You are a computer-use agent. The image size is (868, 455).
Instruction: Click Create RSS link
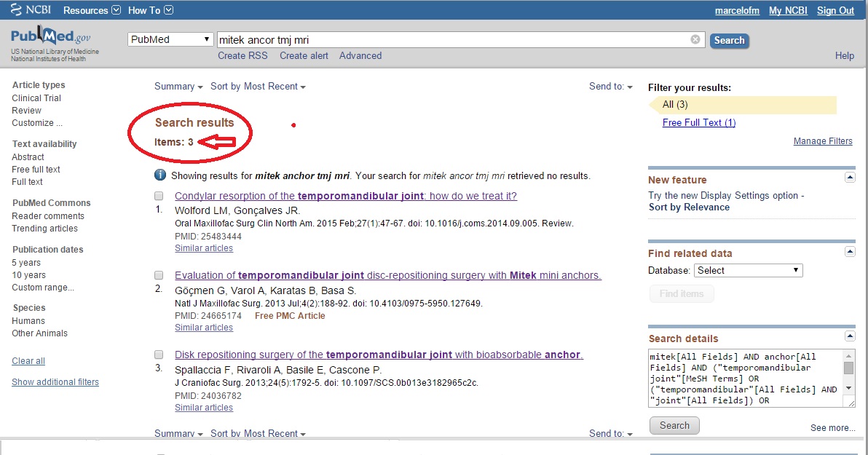[x=242, y=55]
